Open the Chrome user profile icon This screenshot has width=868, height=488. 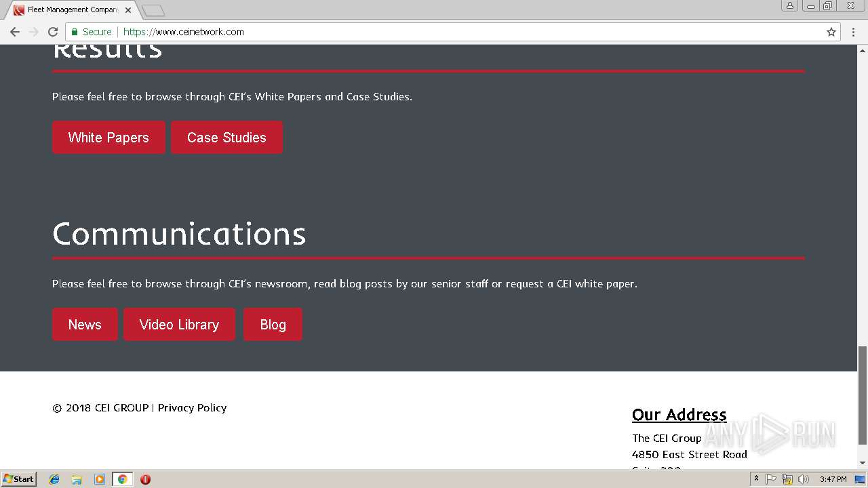tap(790, 5)
